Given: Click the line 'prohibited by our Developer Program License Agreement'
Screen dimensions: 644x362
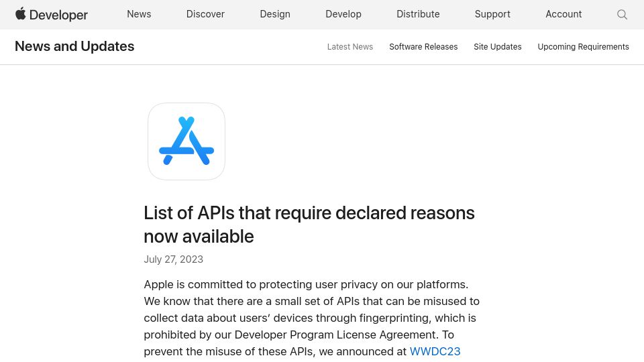Looking at the screenshot, I should coord(299,335).
